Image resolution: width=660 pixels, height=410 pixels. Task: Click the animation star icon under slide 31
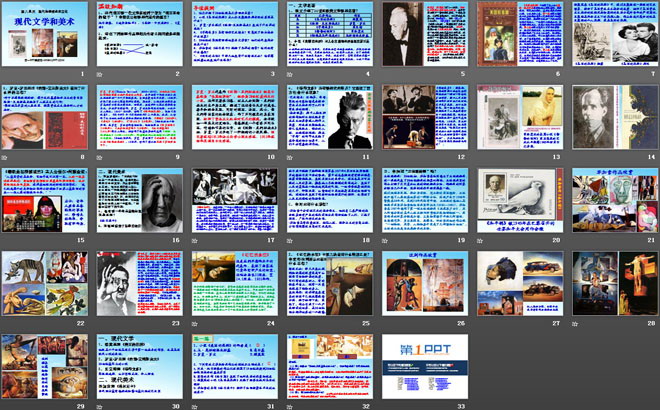(x=195, y=407)
